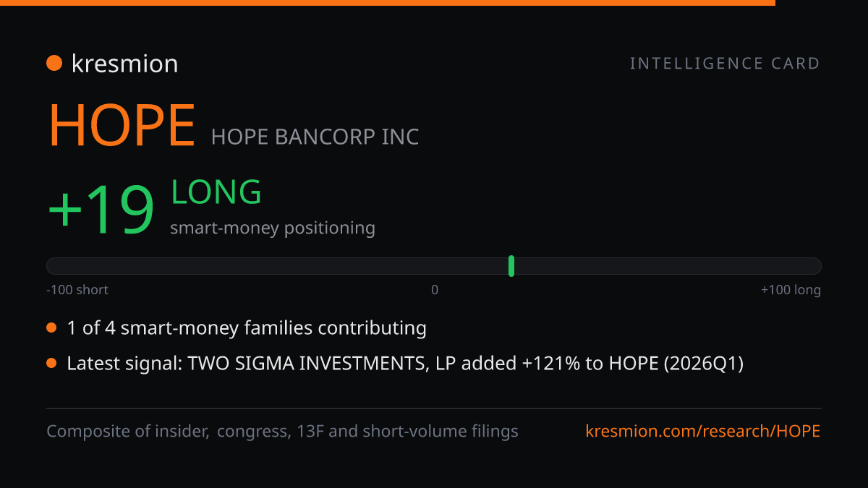Click the 0 midpoint scale label

coord(435,290)
